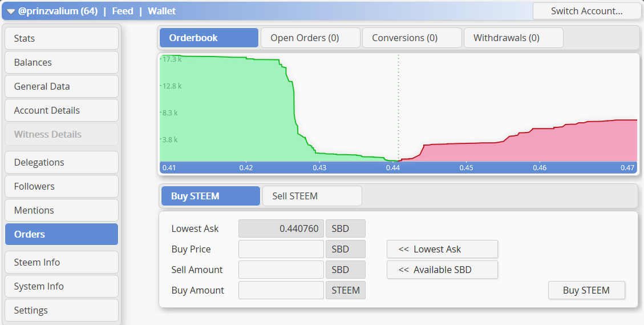644x325 pixels.
Task: Click the 0.45 price axis label
Action: (466, 168)
